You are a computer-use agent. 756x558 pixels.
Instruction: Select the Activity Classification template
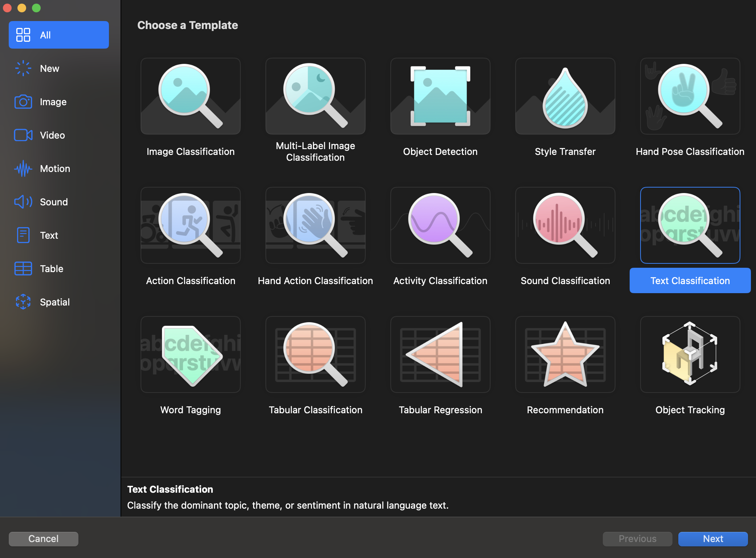440,225
